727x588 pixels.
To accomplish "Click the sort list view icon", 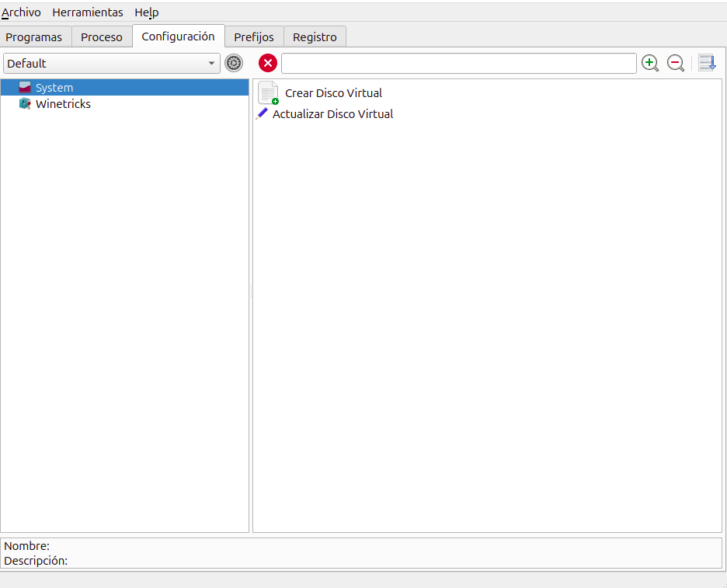I will [707, 64].
